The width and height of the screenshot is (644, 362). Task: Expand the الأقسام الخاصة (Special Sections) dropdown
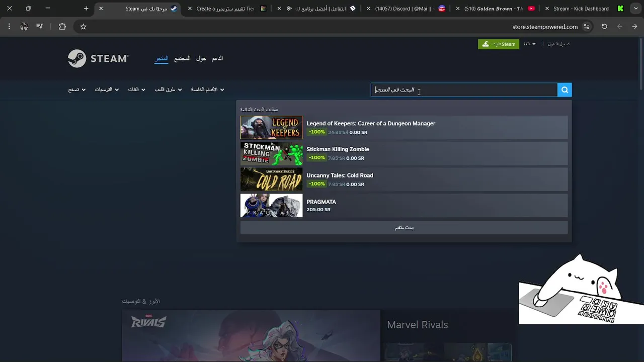pyautogui.click(x=207, y=89)
